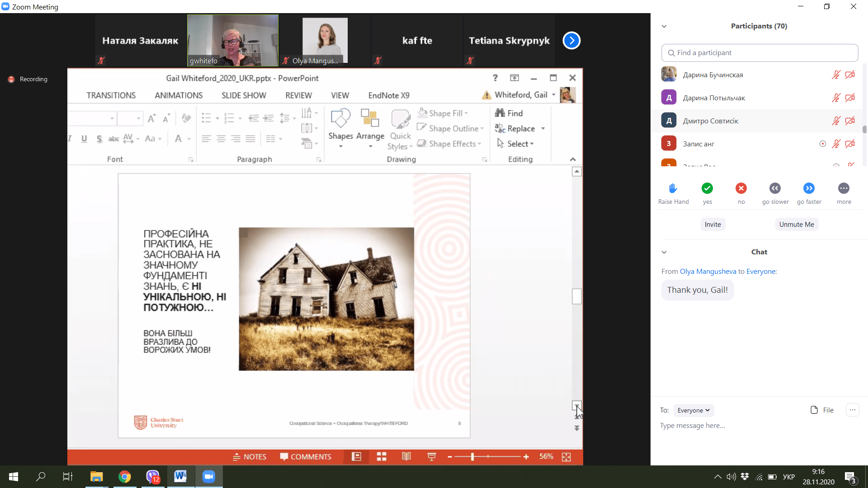
Task: Collapse the Participants panel chevron
Action: [664, 26]
